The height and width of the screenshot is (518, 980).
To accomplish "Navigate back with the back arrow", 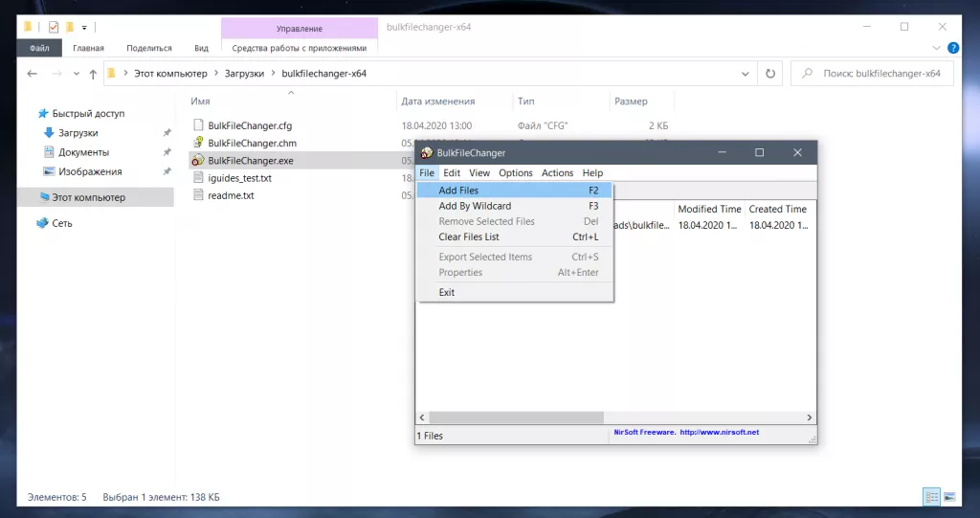I will click(33, 73).
